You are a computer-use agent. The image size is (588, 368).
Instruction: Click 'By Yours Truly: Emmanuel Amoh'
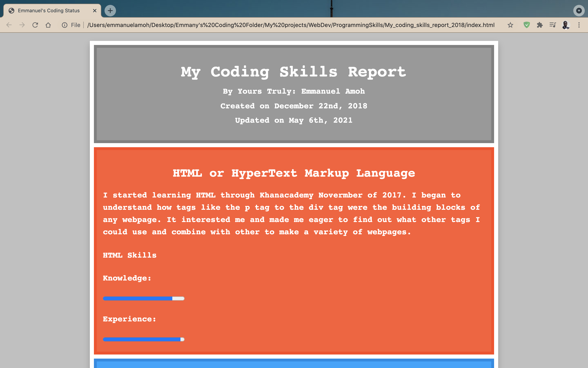(294, 91)
